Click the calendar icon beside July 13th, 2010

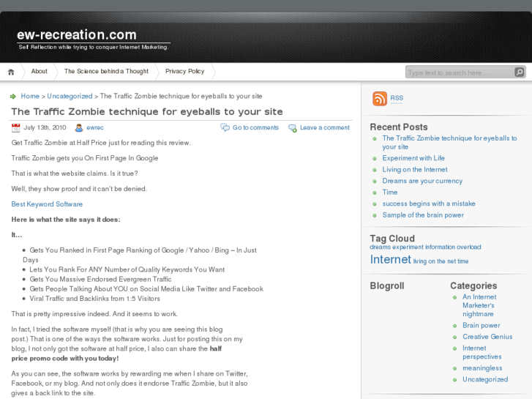(15, 127)
